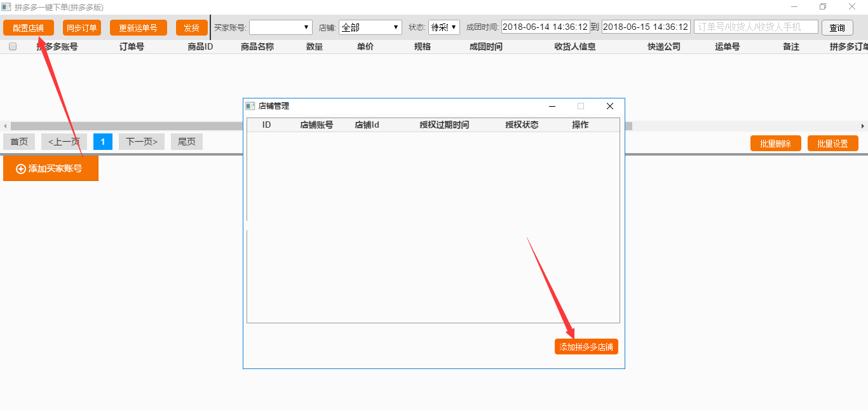868x411 pixels.
Task: Go to 首页 first page
Action: [19, 142]
